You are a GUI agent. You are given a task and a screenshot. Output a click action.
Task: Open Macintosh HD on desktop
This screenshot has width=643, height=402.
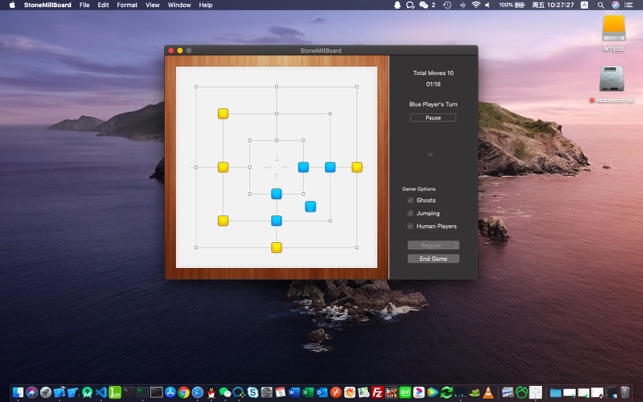pyautogui.click(x=611, y=78)
